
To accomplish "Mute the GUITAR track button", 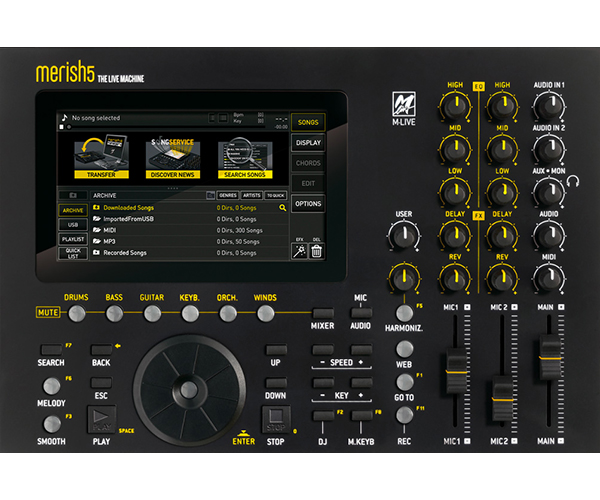I will click(152, 314).
